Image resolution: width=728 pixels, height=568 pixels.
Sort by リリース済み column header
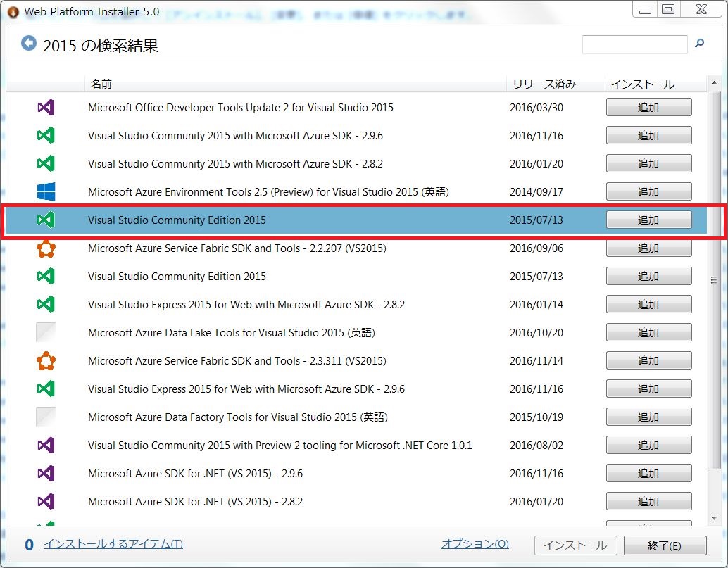556,84
